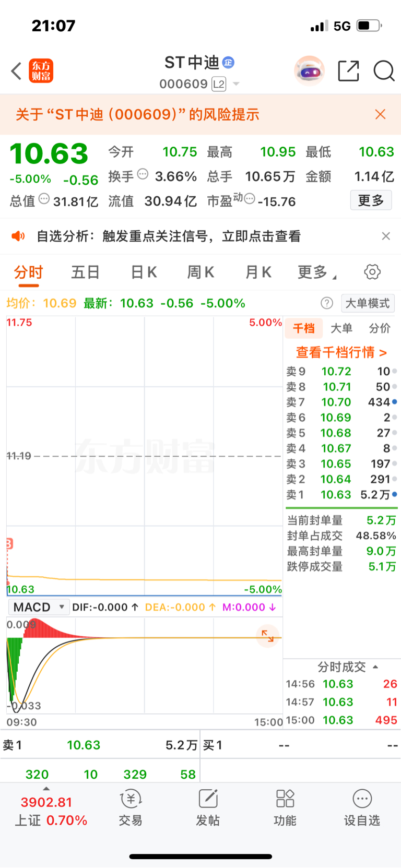
Task: Tap the 设自选 watchlist icon
Action: tap(362, 808)
